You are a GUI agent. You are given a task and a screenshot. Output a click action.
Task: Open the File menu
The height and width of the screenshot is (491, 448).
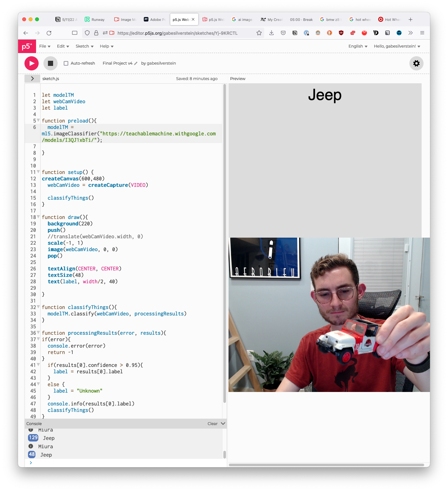[45, 46]
